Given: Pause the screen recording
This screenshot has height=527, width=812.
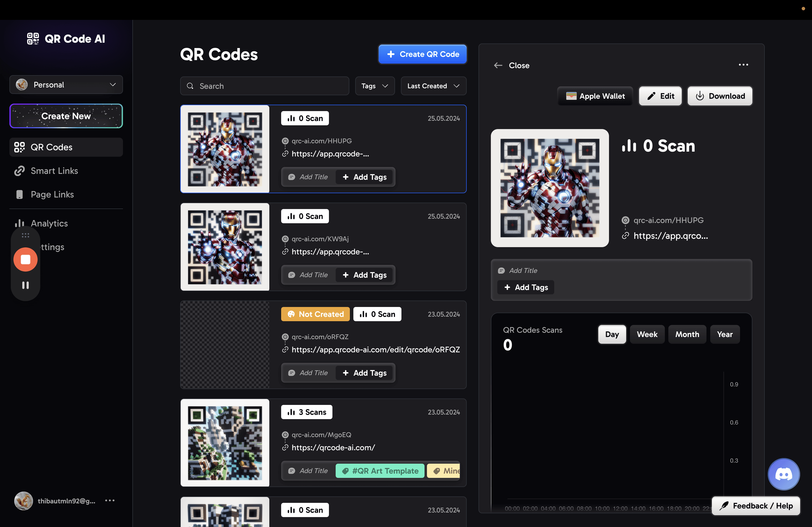Looking at the screenshot, I should pos(26,285).
